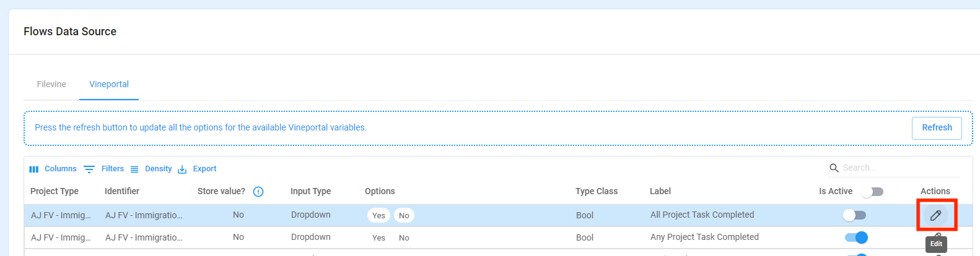The width and height of the screenshot is (980, 256).
Task: Sort by the Label column header
Action: pyautogui.click(x=660, y=191)
